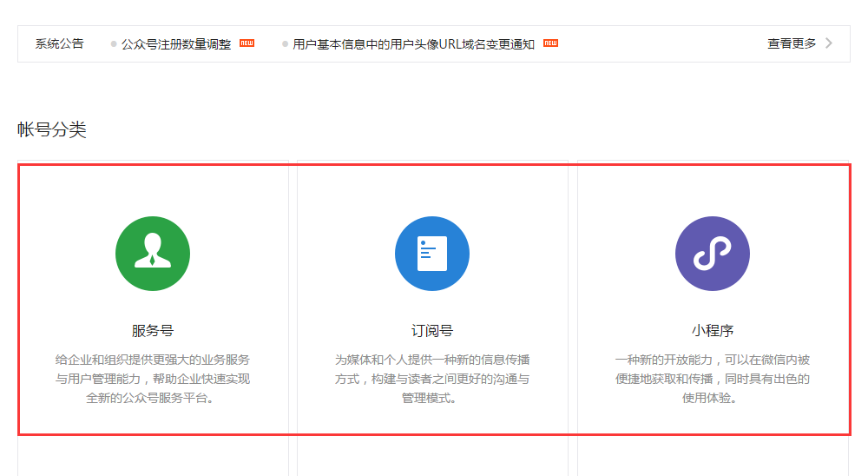Image resolution: width=868 pixels, height=476 pixels.
Task: Expand announcements with the right chevron arrow
Action: [x=829, y=43]
